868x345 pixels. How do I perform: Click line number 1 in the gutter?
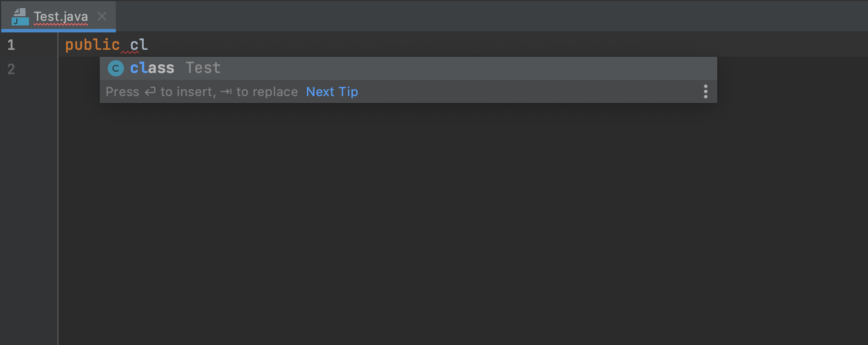pos(11,45)
